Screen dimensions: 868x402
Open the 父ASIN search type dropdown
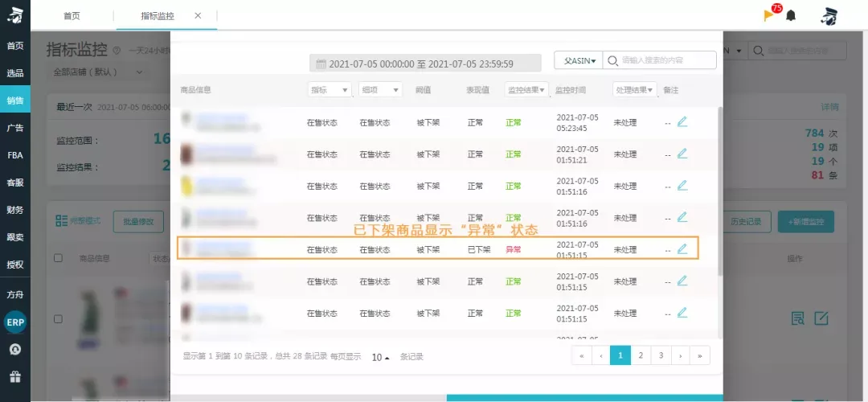[x=578, y=60]
